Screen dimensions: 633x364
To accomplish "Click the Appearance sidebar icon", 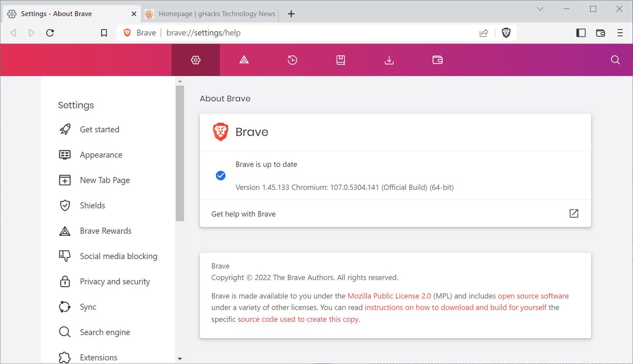I will pyautogui.click(x=65, y=155).
